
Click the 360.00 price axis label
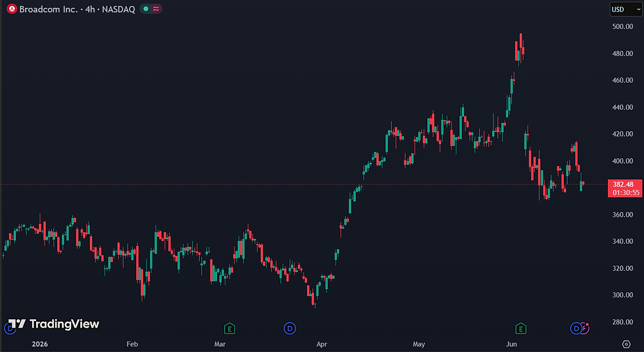tap(623, 215)
